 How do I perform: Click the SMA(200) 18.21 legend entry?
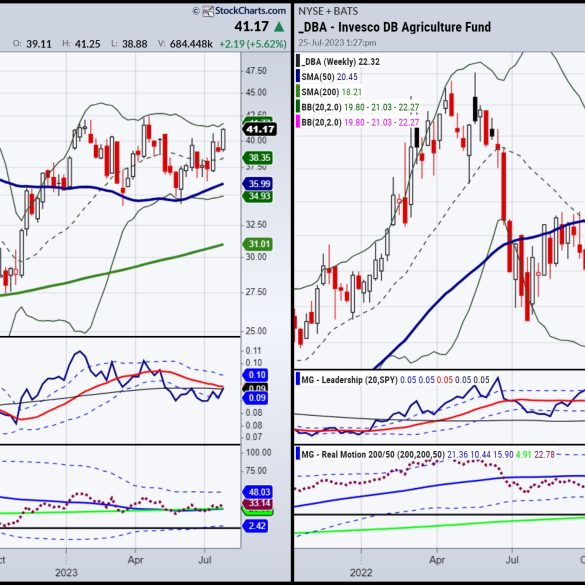pos(331,92)
